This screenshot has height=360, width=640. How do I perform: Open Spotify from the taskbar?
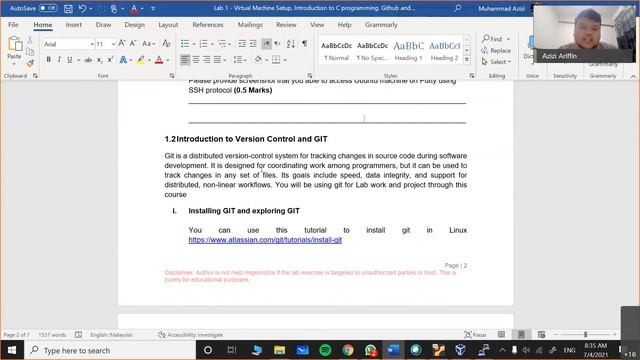point(325,350)
